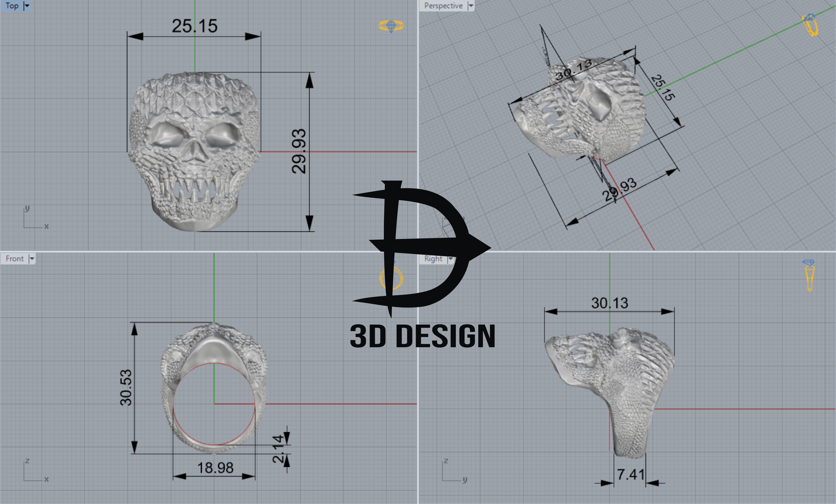Screen dimensions: 836x504
Task: Select the Right viewport title label
Action: pyautogui.click(x=433, y=259)
